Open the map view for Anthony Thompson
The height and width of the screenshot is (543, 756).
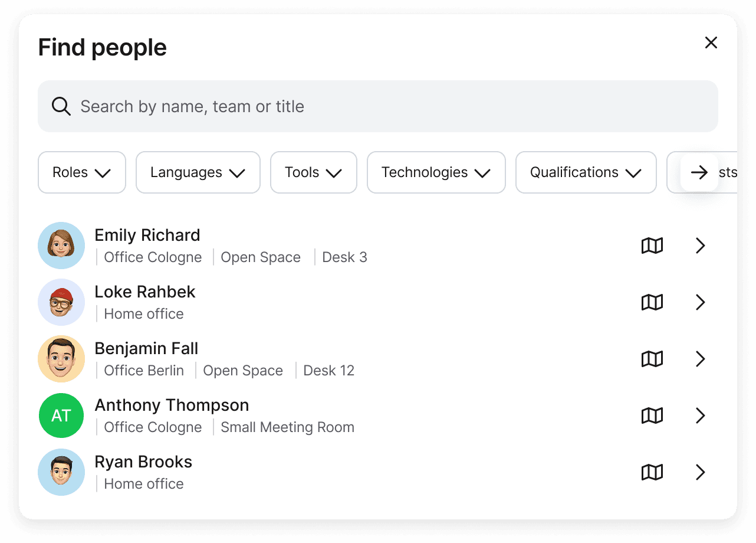tap(652, 416)
